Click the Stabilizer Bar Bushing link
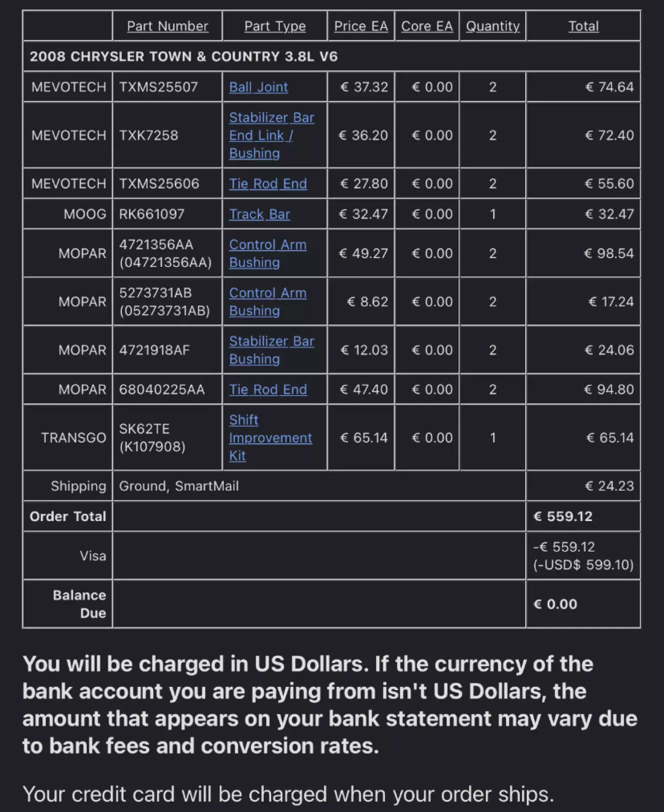 coord(271,350)
